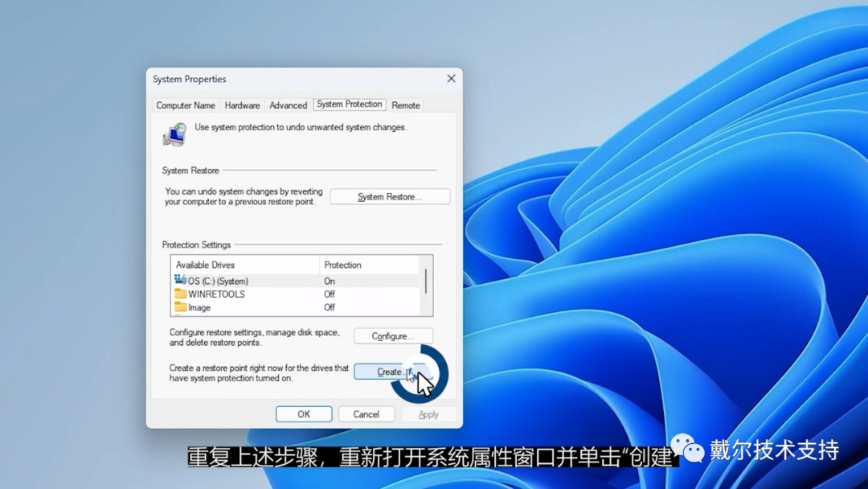Close the System Properties dialog
Viewport: 868px width, 489px height.
point(451,79)
